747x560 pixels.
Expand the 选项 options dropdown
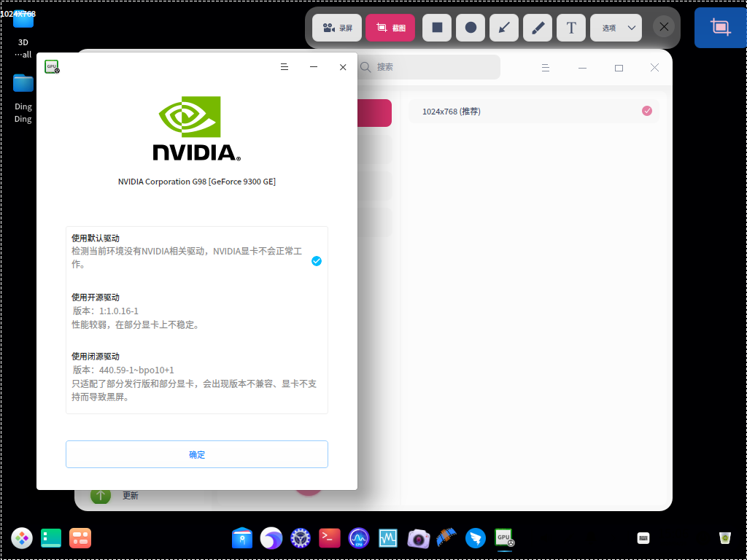click(x=616, y=28)
